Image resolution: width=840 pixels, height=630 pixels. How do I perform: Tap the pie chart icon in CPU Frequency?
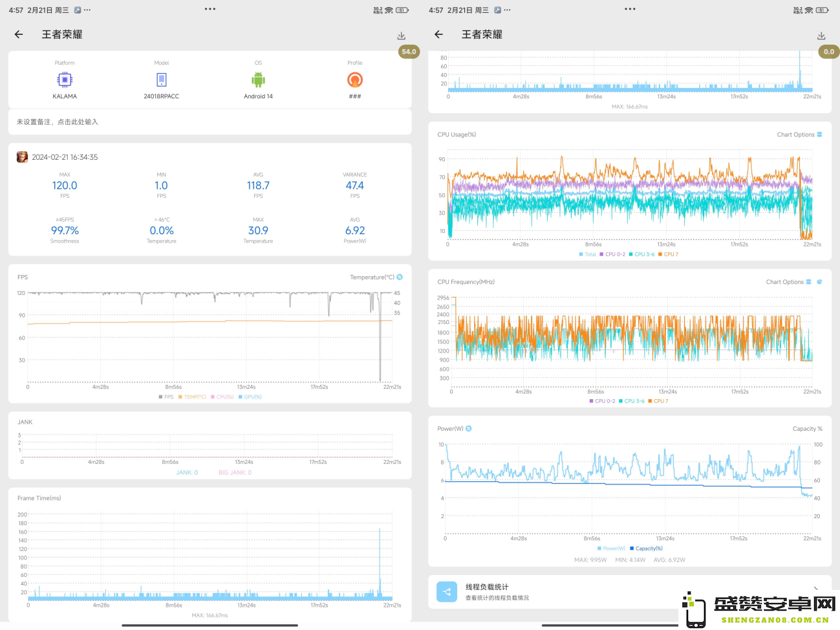coord(819,282)
